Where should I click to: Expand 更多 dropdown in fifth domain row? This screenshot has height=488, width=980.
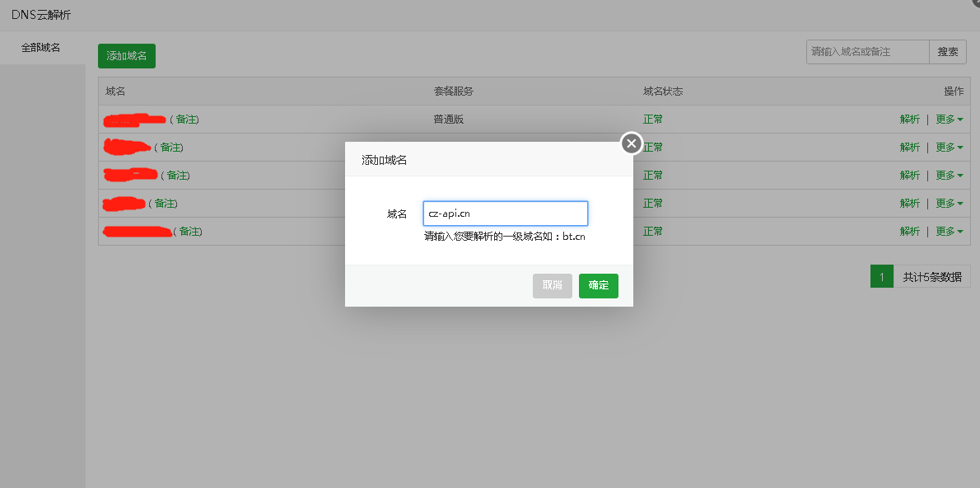pyautogui.click(x=949, y=232)
